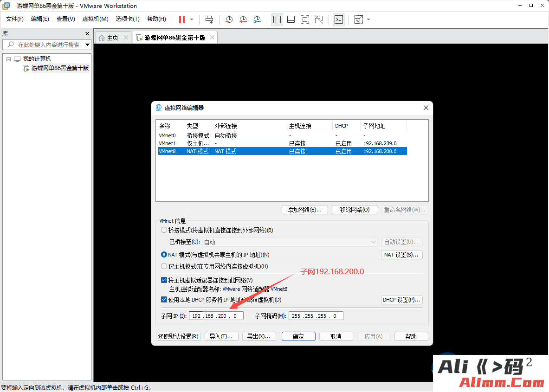
Task: Click the VMware Workstation title bar icon
Action: [6, 6]
